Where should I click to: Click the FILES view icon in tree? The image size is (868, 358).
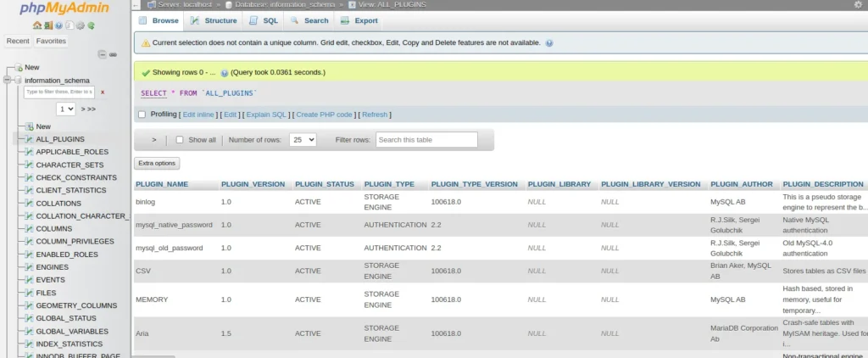pyautogui.click(x=30, y=294)
